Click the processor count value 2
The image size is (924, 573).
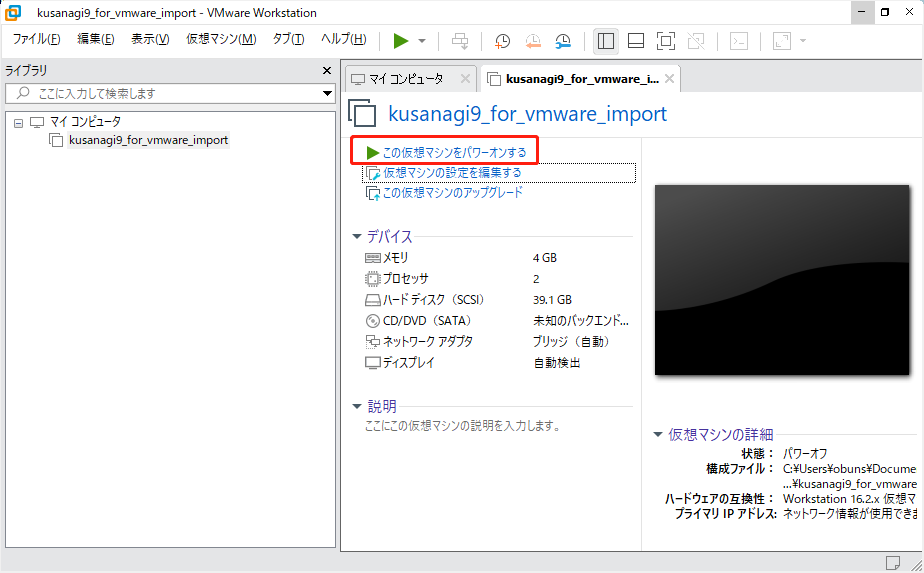(536, 279)
